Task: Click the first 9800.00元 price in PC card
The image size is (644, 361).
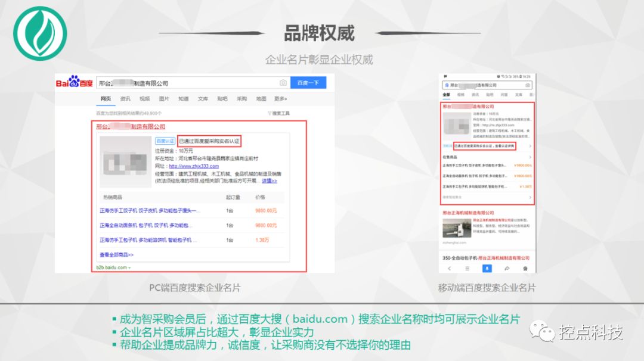Action: [266, 210]
